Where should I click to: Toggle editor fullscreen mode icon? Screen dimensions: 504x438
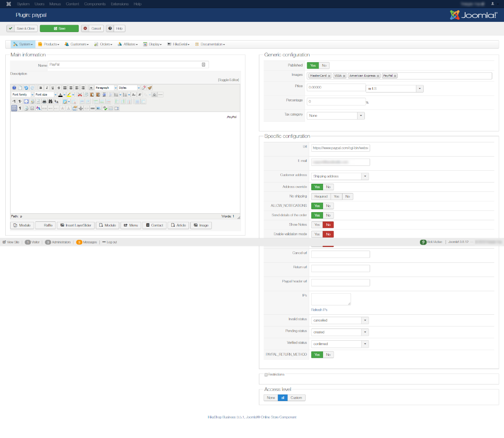(x=26, y=101)
